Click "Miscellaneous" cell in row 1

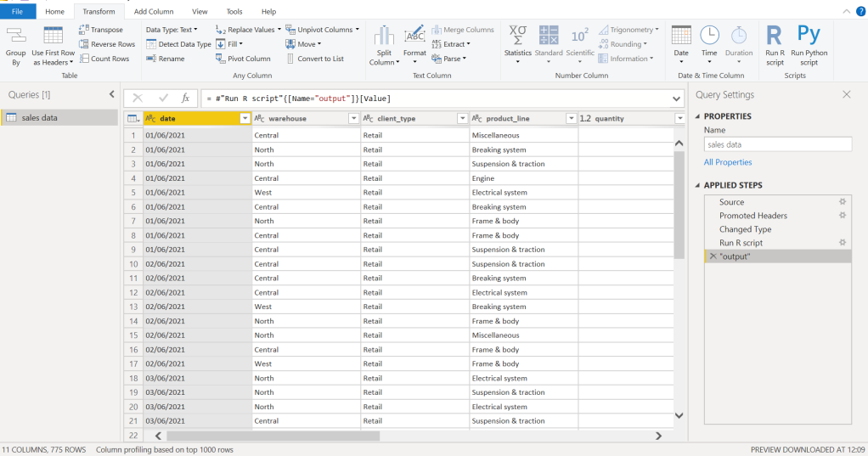click(x=524, y=135)
